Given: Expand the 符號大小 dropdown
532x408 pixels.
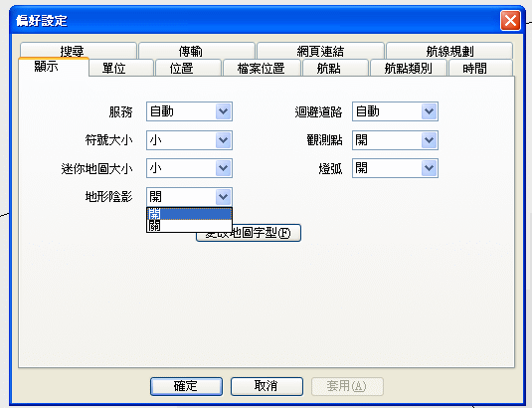Looking at the screenshot, I should tap(224, 140).
